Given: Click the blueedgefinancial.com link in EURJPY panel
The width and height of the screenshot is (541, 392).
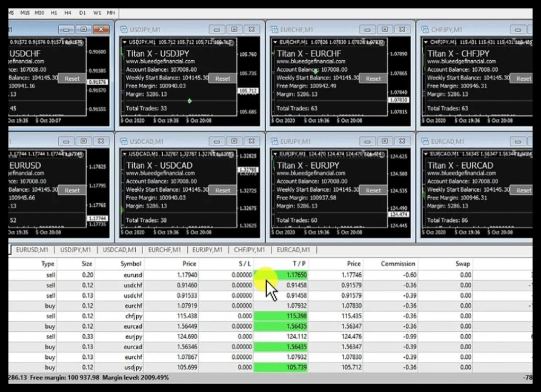Looking at the screenshot, I should pos(311,173).
